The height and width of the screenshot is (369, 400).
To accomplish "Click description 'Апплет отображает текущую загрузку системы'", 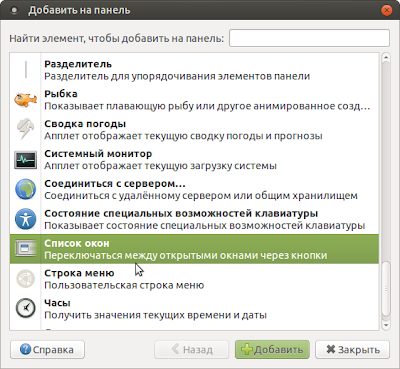I will 160,166.
